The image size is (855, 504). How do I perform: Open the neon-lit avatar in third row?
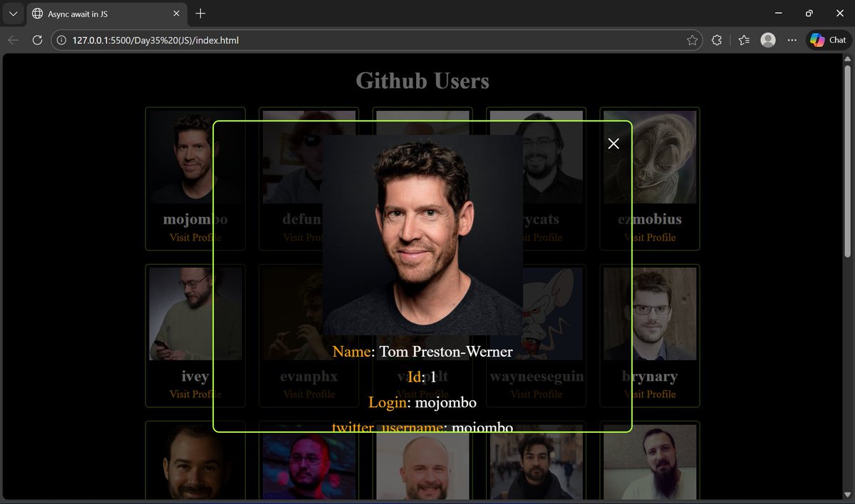click(309, 462)
